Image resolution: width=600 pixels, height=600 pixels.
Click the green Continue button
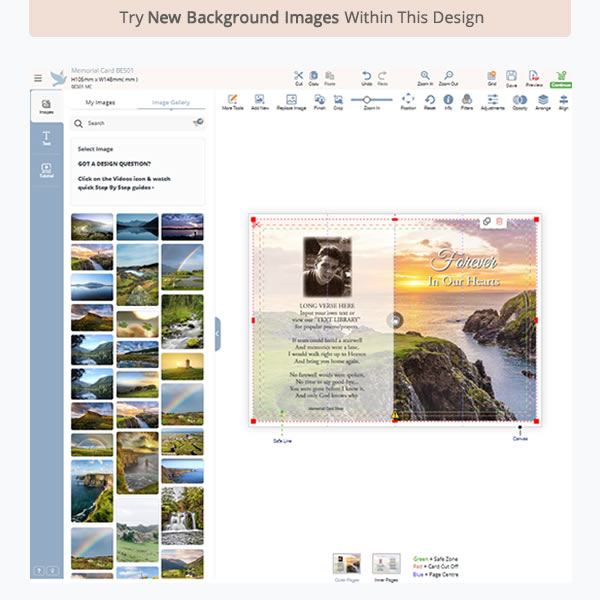560,78
